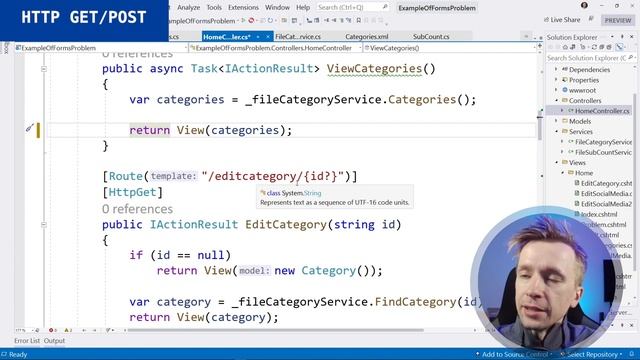Open the Tools menu
The image size is (640, 360).
(214, 7)
